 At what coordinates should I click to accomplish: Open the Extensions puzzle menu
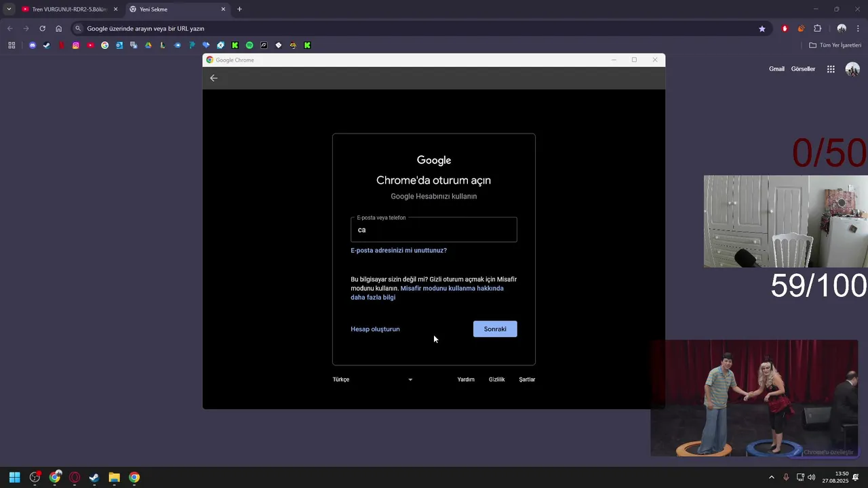[x=817, y=28]
